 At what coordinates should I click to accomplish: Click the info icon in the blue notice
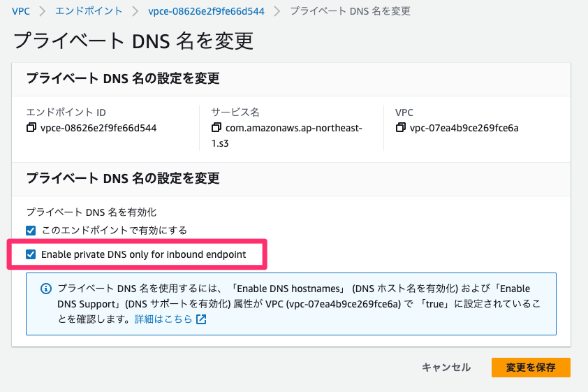click(x=46, y=289)
